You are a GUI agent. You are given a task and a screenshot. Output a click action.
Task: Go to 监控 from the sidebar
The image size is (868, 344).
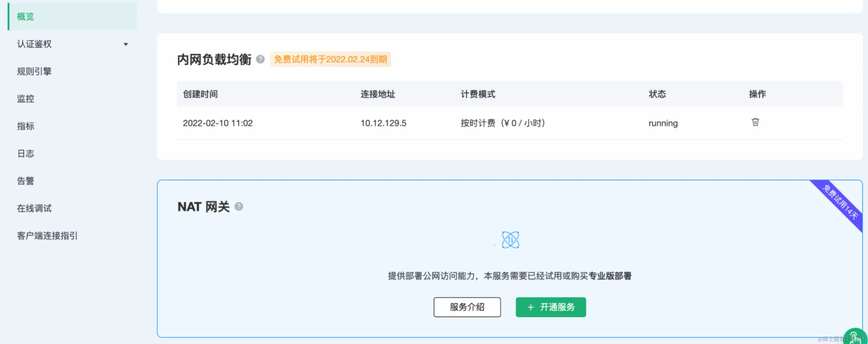pyautogui.click(x=25, y=98)
